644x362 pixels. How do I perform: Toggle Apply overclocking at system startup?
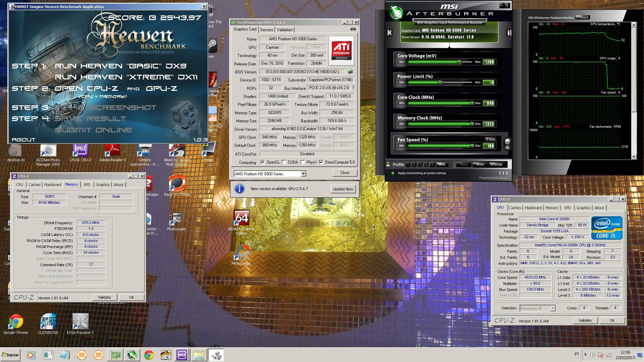tap(393, 173)
